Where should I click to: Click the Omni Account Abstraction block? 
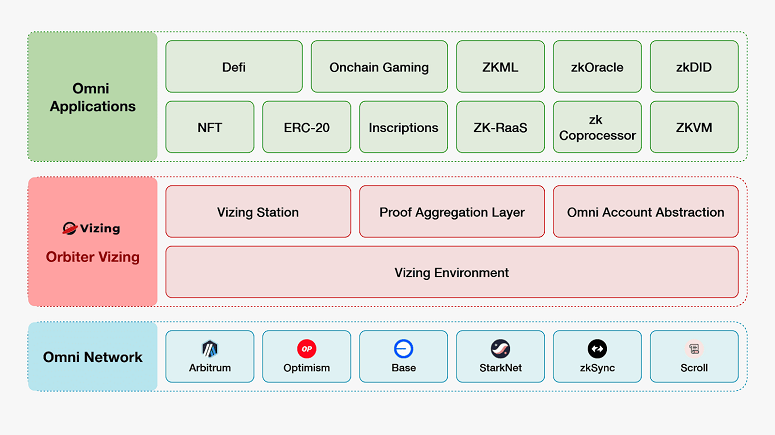tap(646, 212)
